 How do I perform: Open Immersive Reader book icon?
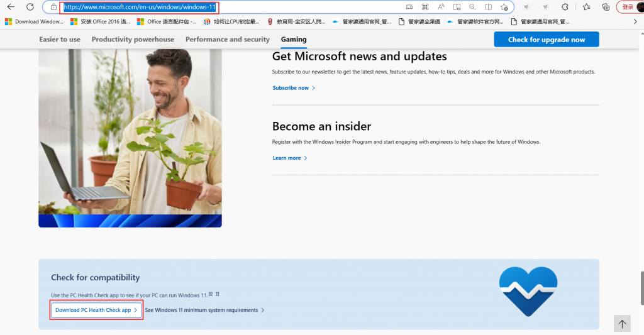(457, 7)
